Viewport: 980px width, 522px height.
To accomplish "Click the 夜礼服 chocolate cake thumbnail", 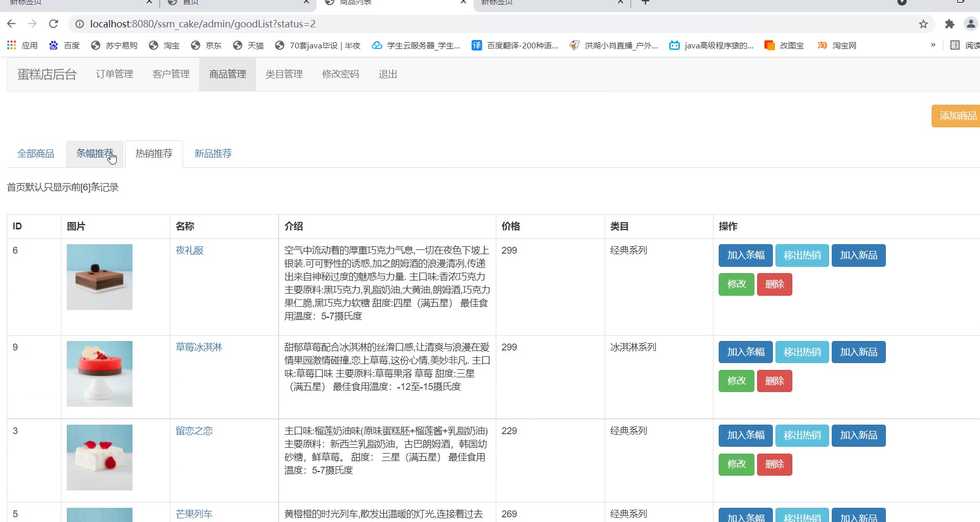I will click(x=99, y=277).
